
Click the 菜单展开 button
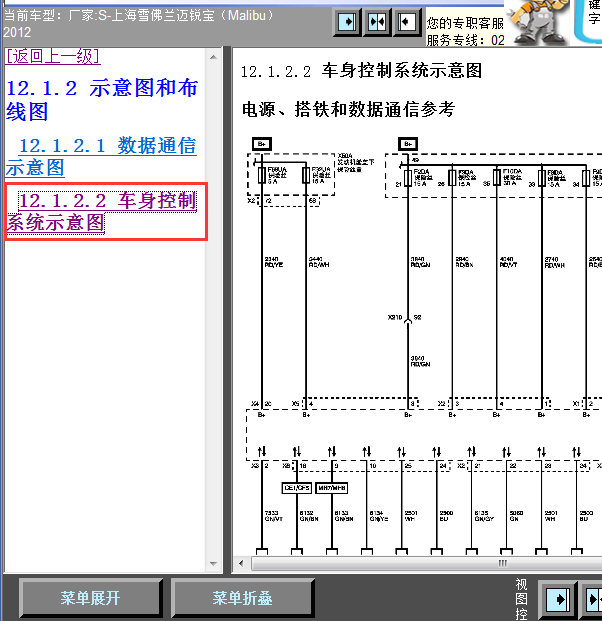click(x=90, y=598)
